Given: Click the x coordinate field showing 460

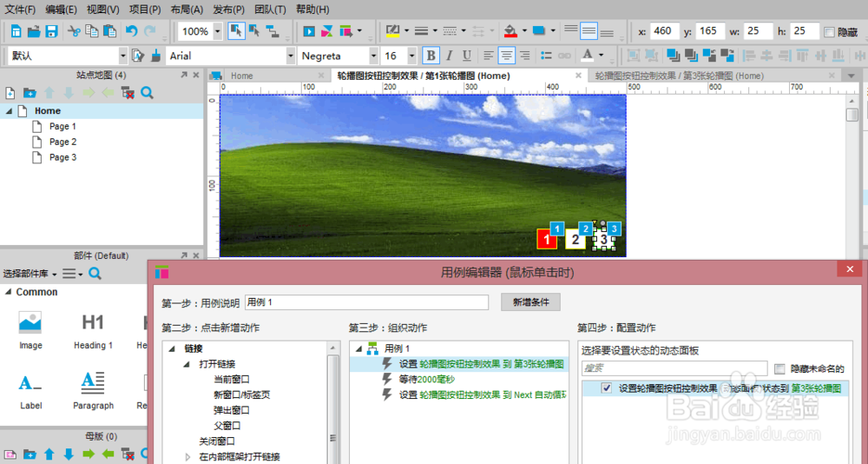Looking at the screenshot, I should click(x=664, y=31).
